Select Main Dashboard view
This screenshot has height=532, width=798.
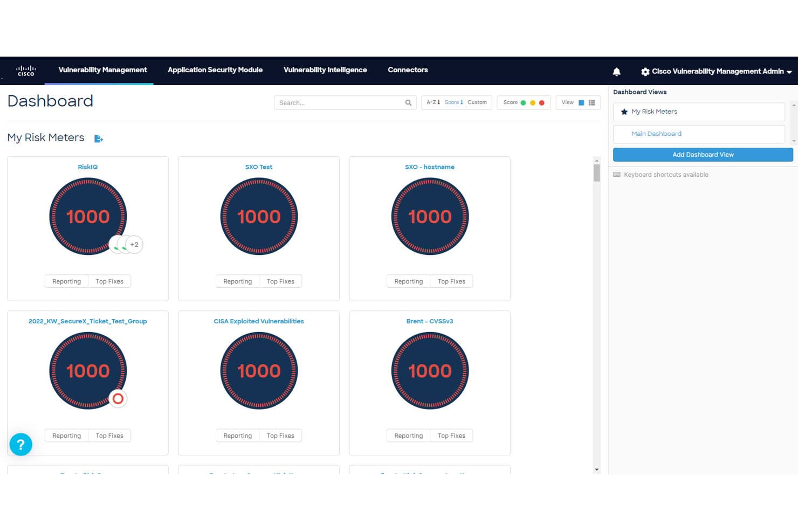(699, 134)
